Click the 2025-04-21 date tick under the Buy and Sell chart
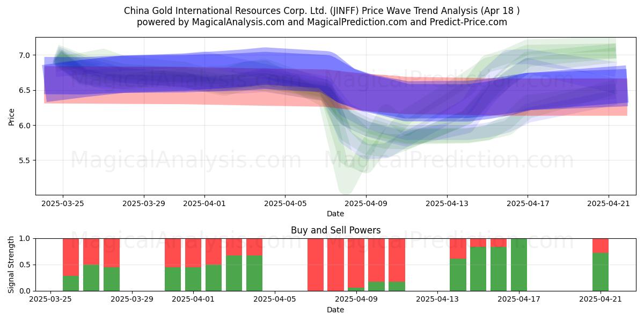The height and width of the screenshot is (322, 644). (x=601, y=299)
